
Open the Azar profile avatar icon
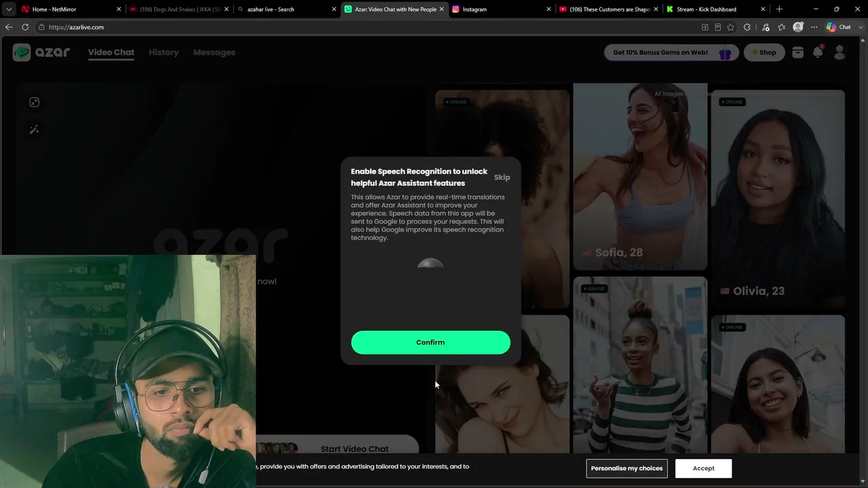[x=840, y=52]
